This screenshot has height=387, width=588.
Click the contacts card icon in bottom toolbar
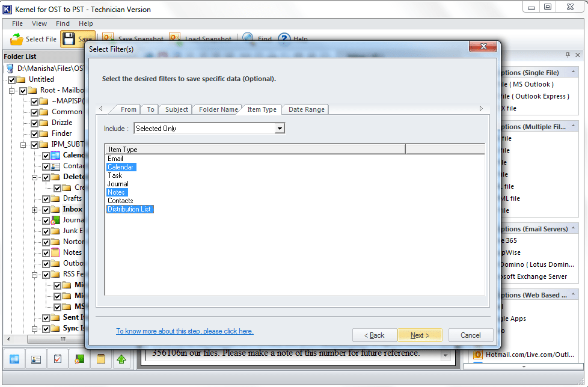point(36,359)
